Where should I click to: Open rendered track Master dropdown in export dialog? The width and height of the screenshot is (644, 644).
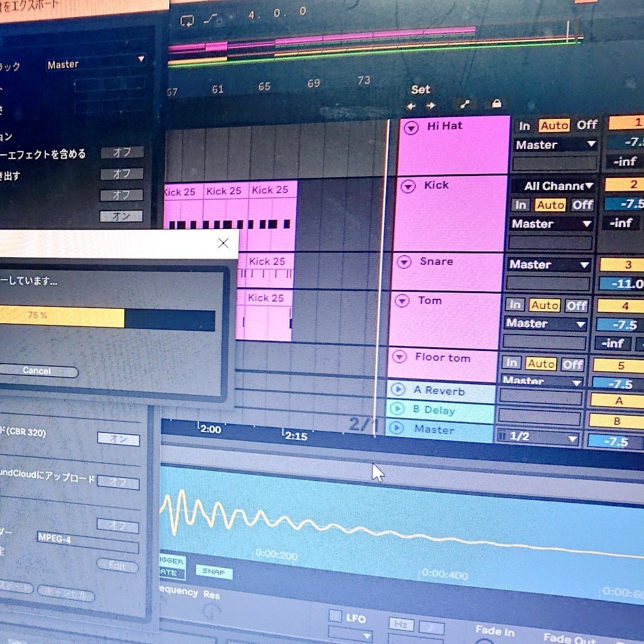pyautogui.click(x=96, y=64)
